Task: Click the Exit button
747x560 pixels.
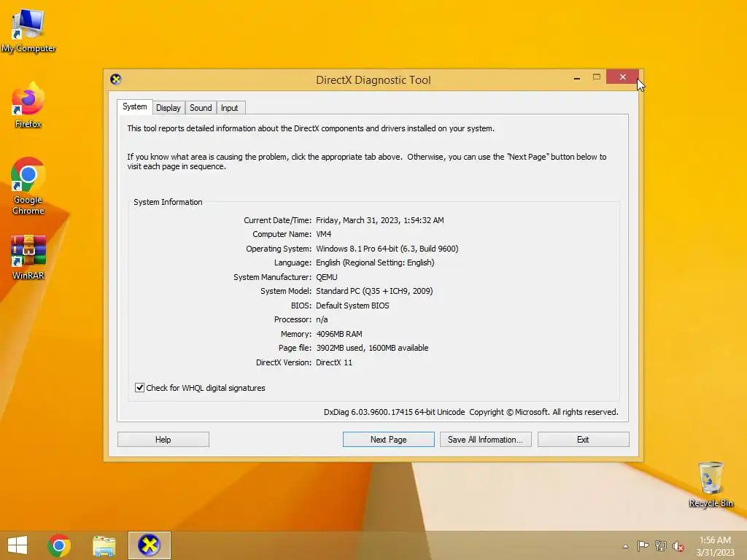Action: [583, 440]
